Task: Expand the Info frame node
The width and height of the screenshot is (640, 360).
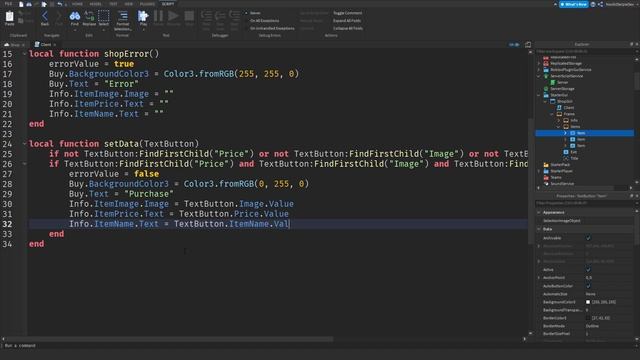Action: pyautogui.click(x=559, y=120)
